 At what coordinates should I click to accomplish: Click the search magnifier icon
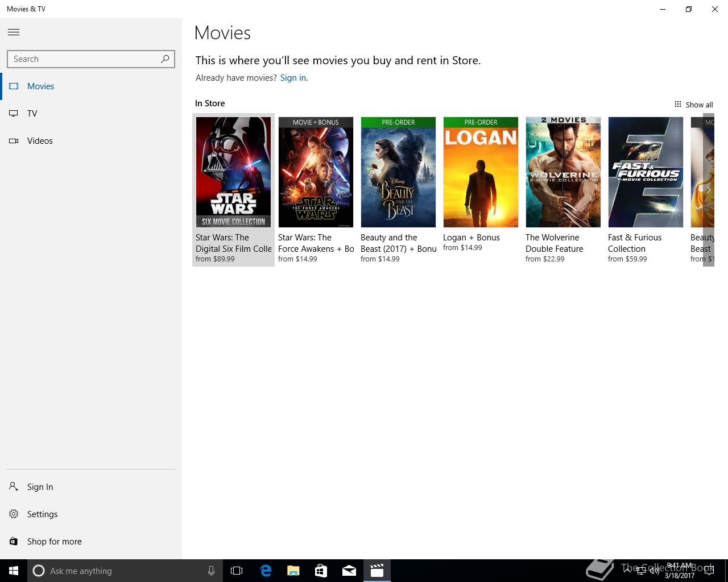pyautogui.click(x=165, y=59)
